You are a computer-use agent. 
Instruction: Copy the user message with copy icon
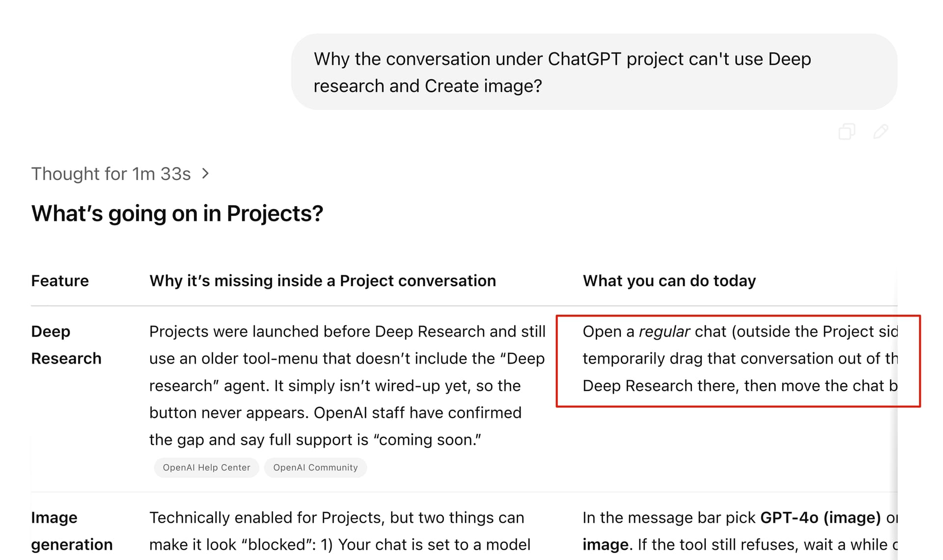coord(847,132)
